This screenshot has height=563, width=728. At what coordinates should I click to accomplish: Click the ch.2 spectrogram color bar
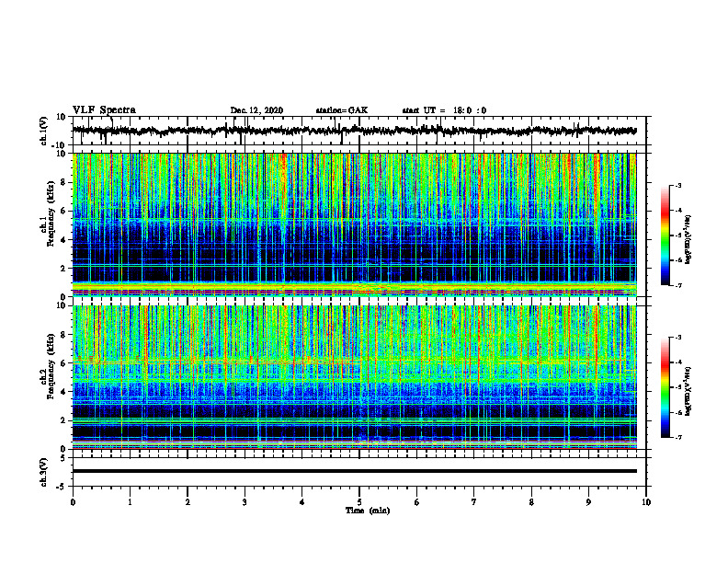click(665, 387)
